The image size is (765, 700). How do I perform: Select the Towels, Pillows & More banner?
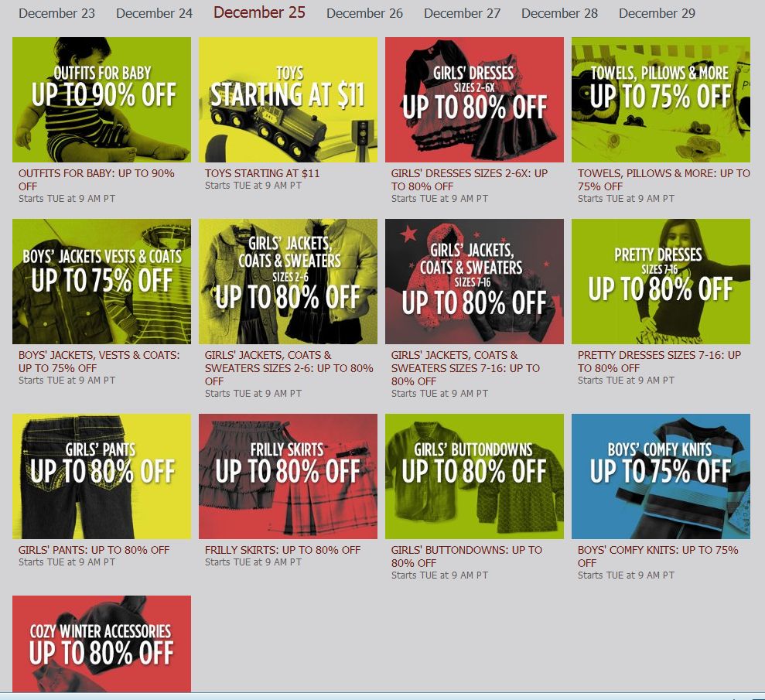pyautogui.click(x=661, y=100)
